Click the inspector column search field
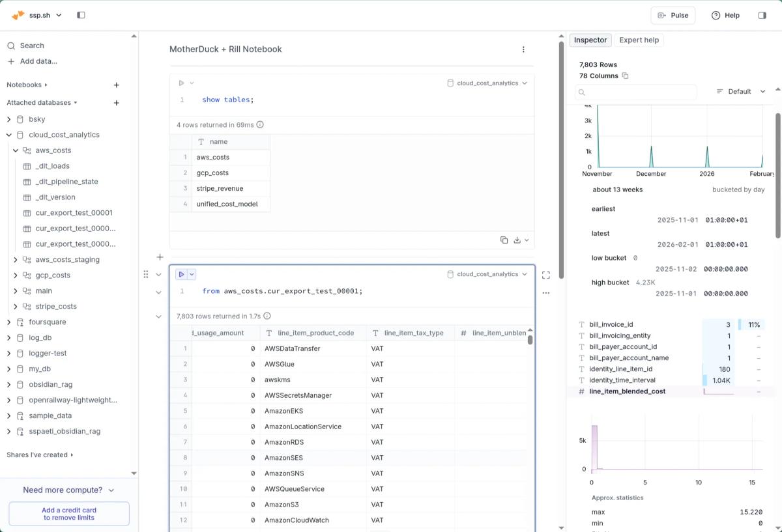 [636, 92]
